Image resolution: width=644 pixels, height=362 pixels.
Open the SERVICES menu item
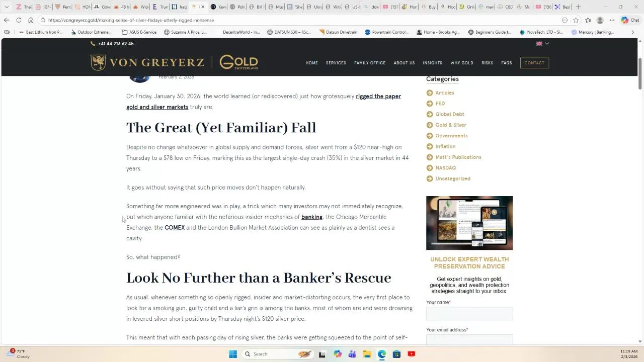[336, 63]
